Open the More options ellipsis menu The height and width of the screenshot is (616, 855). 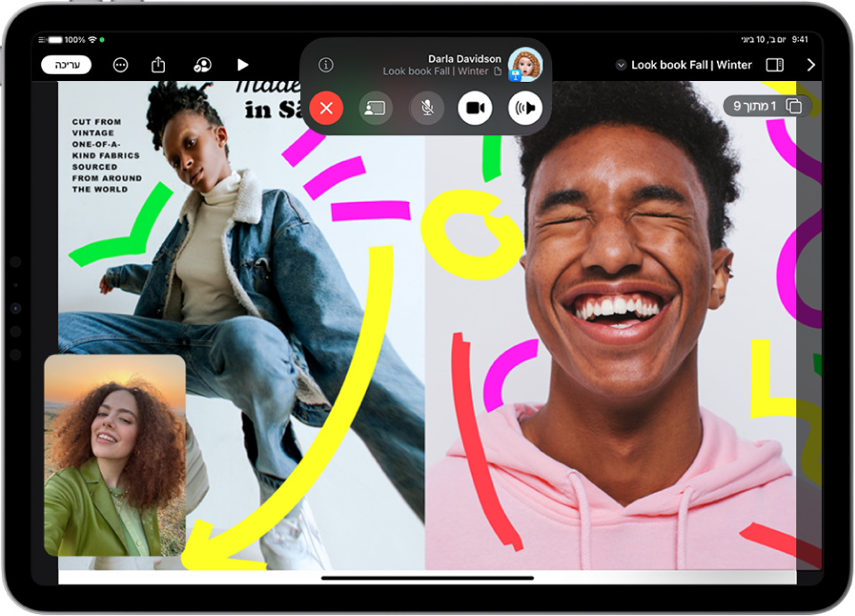[x=120, y=65]
